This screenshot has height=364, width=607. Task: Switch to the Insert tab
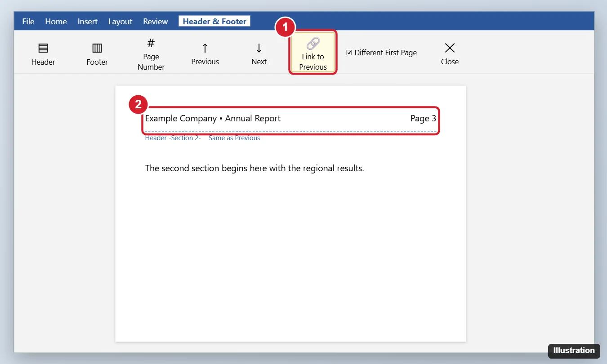coord(88,22)
